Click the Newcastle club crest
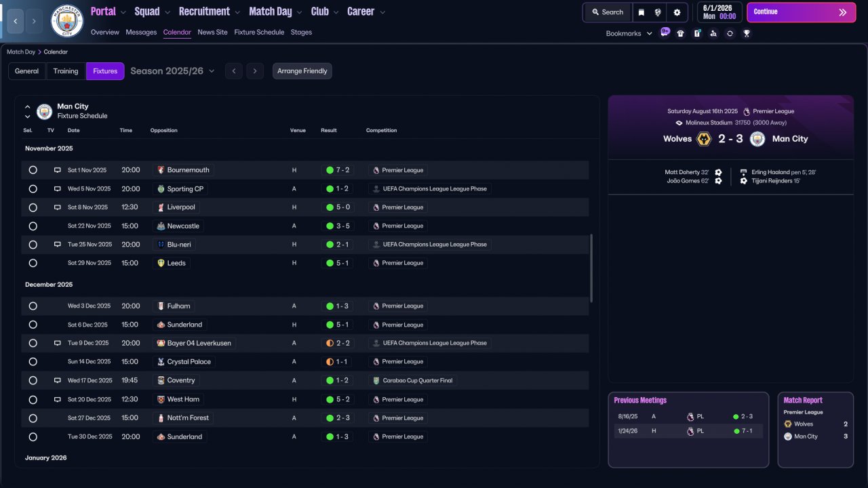This screenshot has height=488, width=868. click(161, 226)
